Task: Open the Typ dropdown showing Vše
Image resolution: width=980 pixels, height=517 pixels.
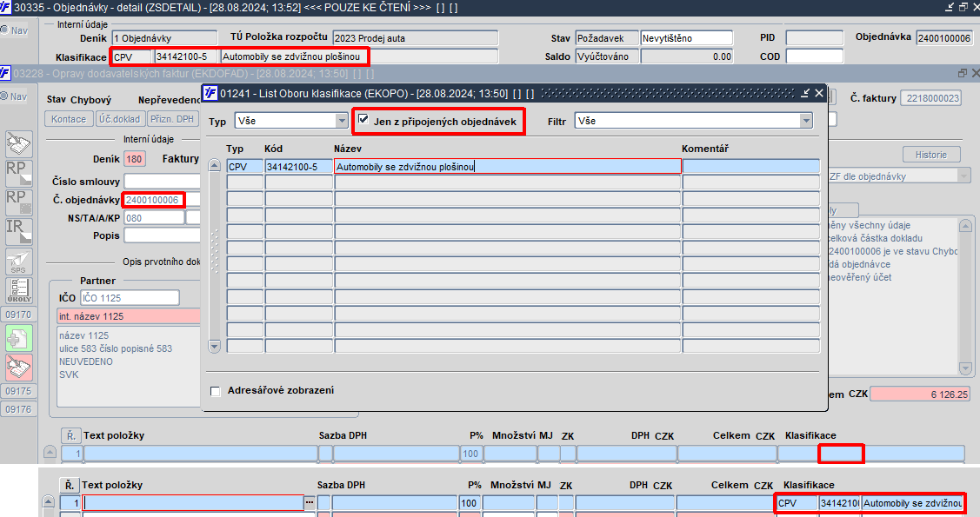Action: (x=341, y=121)
